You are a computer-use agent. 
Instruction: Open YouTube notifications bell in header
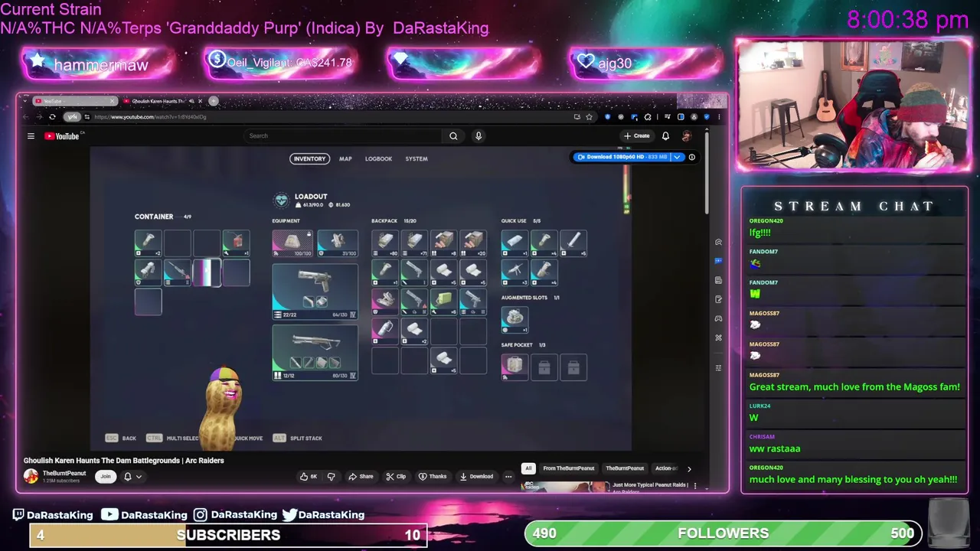point(665,136)
